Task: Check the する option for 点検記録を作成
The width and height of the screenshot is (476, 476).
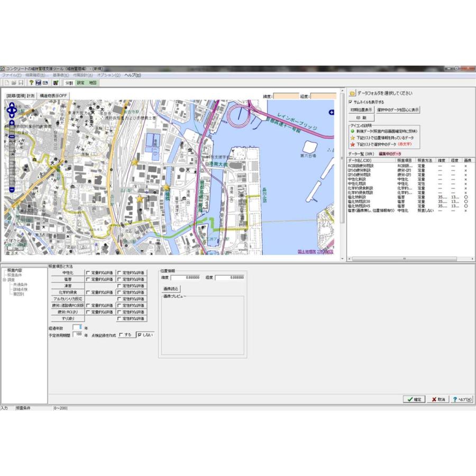Action: point(121,335)
